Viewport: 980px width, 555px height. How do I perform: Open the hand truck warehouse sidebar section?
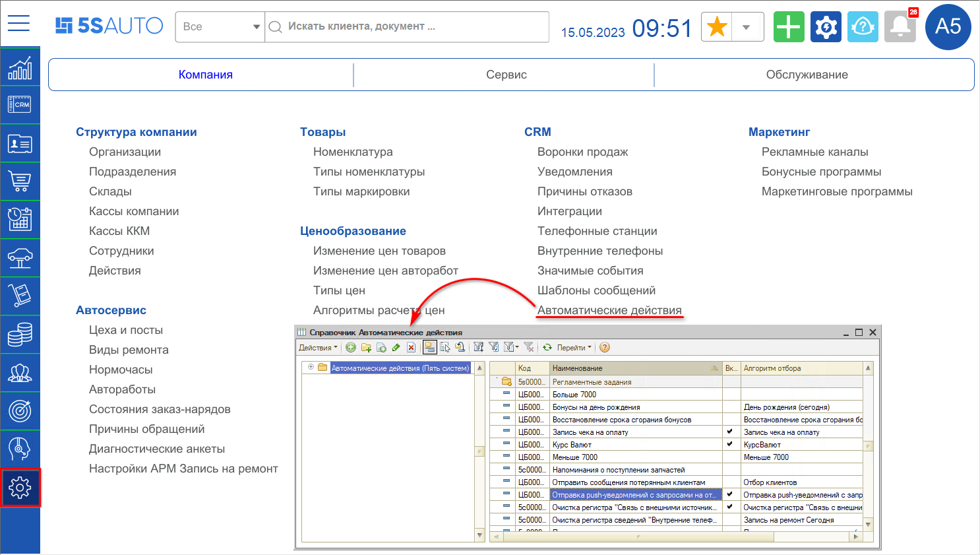pyautogui.click(x=20, y=296)
